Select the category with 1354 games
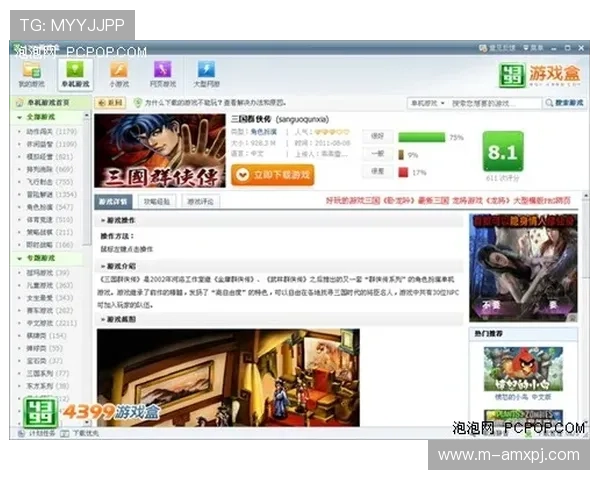600x480 pixels. (51, 194)
